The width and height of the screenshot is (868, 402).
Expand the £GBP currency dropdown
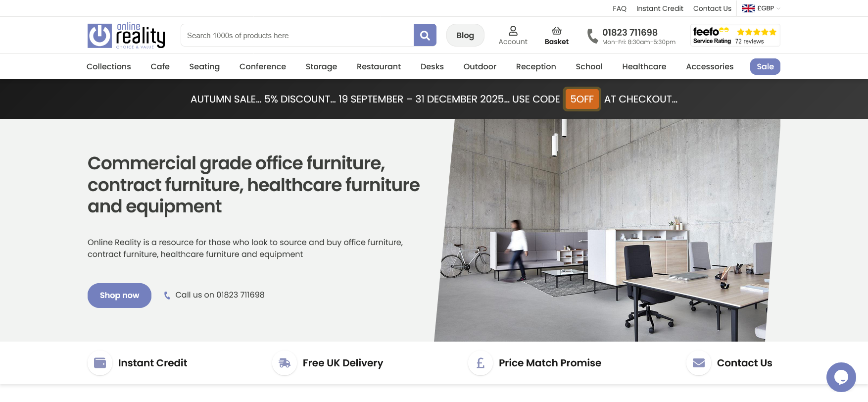pyautogui.click(x=768, y=8)
